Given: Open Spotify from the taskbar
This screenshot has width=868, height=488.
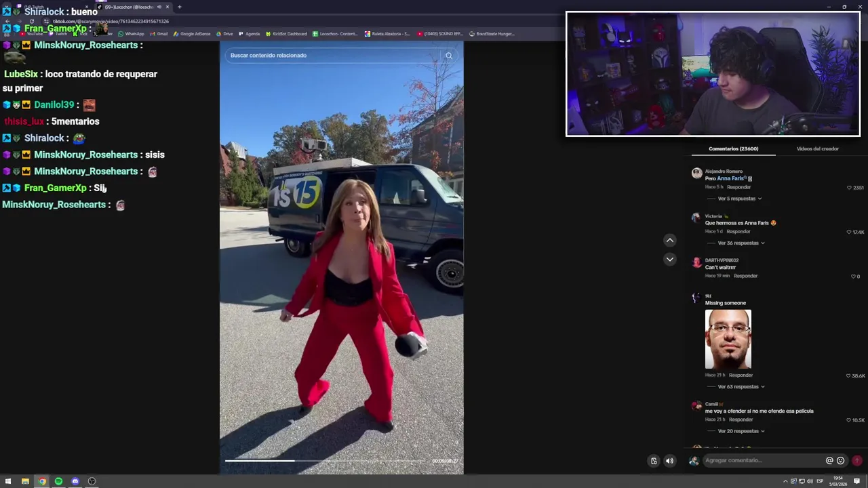Looking at the screenshot, I should [58, 481].
